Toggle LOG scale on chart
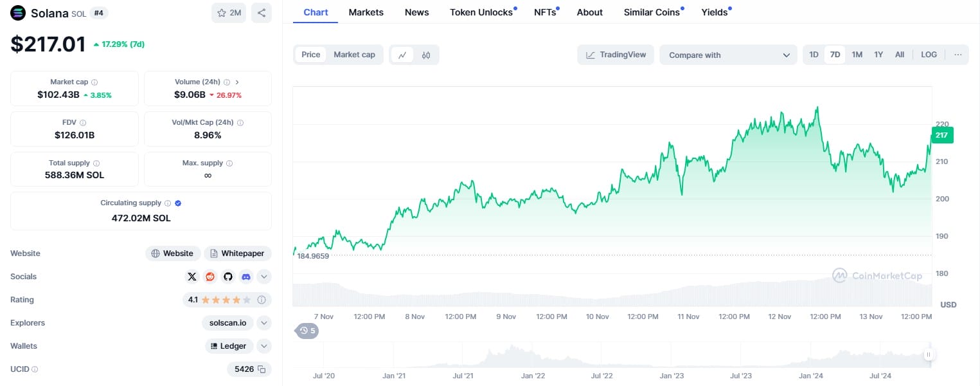Image resolution: width=980 pixels, height=386 pixels. (929, 55)
